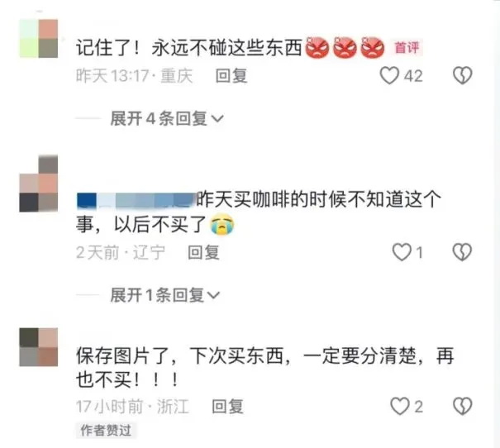500x448 pixels.
Task: Reply to the Liaoning comment via 回复
Action: (x=204, y=253)
